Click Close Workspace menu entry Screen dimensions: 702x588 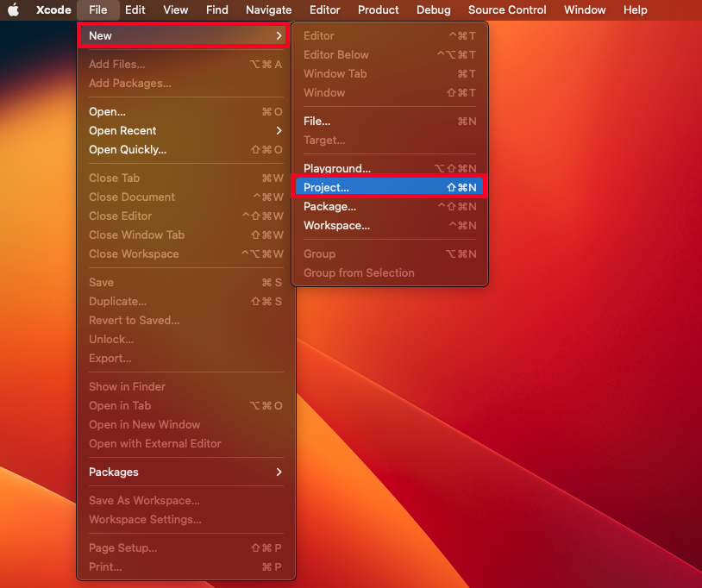point(185,253)
